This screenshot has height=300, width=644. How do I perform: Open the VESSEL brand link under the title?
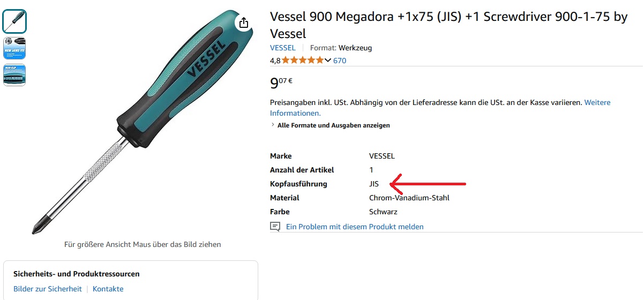point(282,48)
